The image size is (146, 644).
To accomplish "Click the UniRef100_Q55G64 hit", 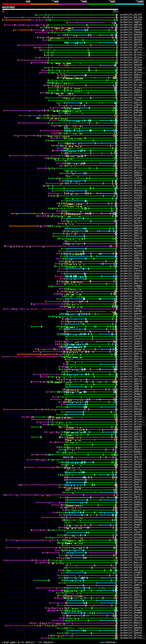I will (x=131, y=253).
